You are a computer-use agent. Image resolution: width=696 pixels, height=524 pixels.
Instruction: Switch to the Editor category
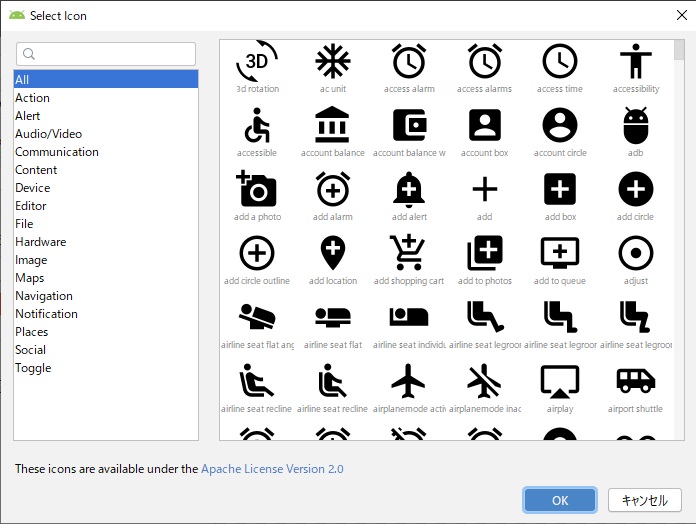click(106, 205)
